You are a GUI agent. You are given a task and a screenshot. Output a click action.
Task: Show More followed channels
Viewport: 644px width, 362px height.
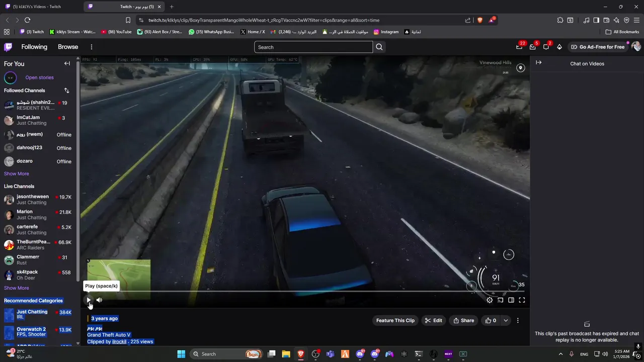pos(17,173)
